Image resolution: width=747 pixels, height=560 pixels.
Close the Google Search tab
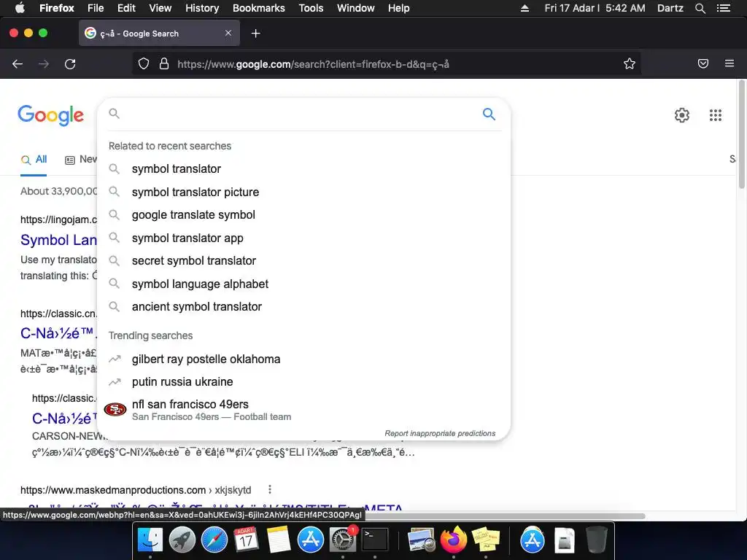tap(228, 33)
